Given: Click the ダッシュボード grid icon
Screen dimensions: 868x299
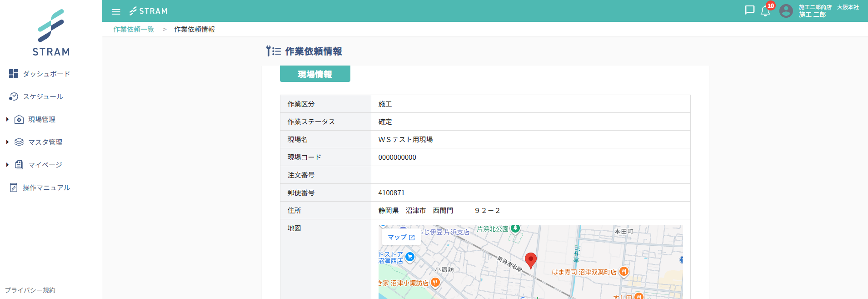Looking at the screenshot, I should [x=14, y=74].
